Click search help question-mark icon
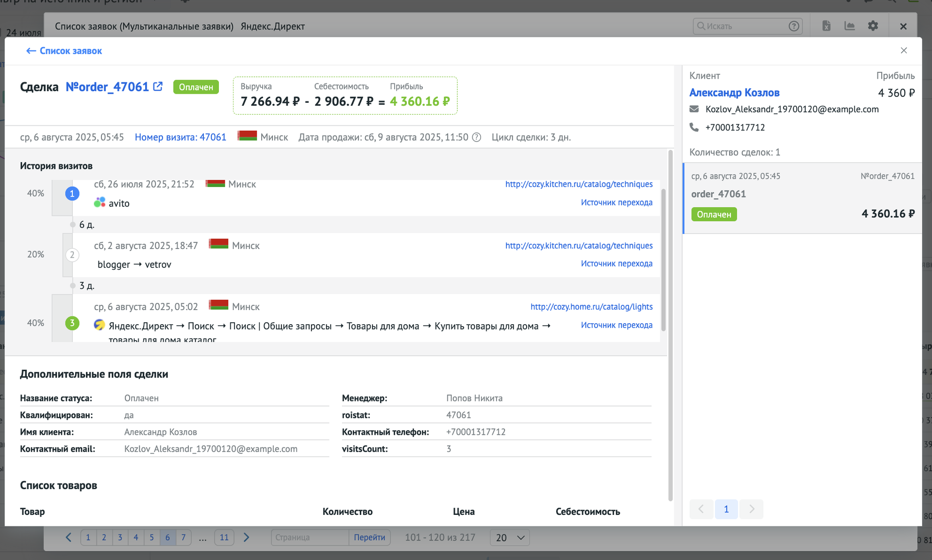 pos(794,26)
